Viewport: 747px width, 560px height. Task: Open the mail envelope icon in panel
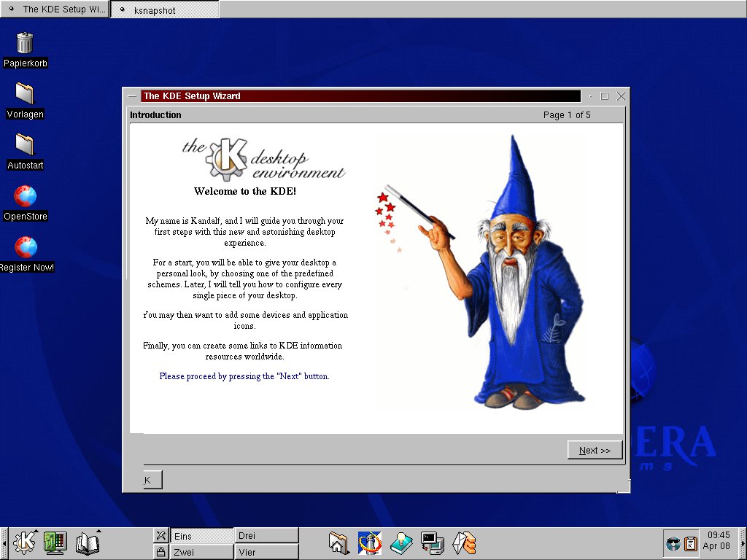(464, 543)
